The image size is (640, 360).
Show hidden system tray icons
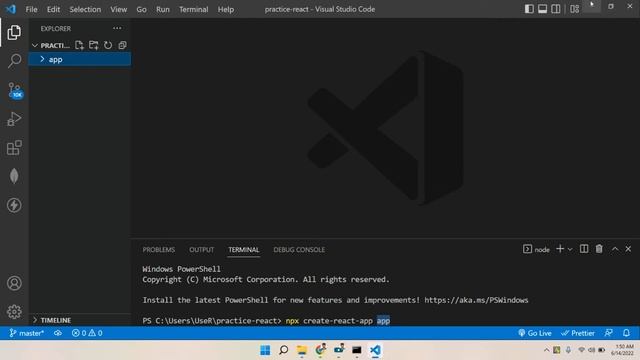546,350
